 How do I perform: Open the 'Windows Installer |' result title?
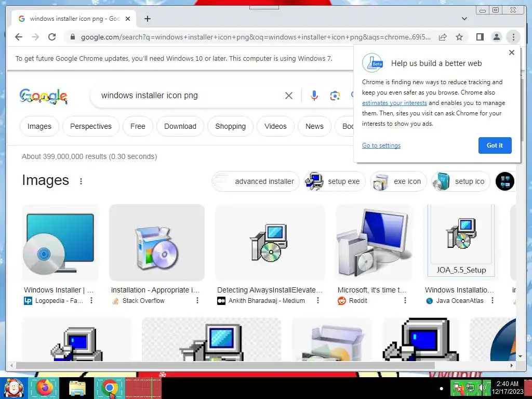coord(59,290)
